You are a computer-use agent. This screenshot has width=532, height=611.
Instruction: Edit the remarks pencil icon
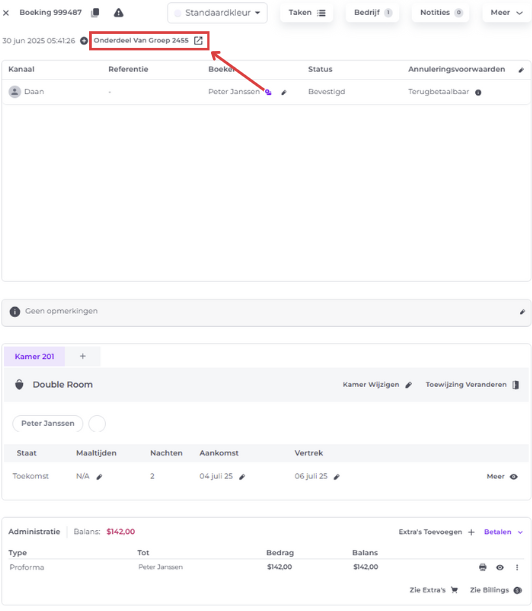[522, 312]
